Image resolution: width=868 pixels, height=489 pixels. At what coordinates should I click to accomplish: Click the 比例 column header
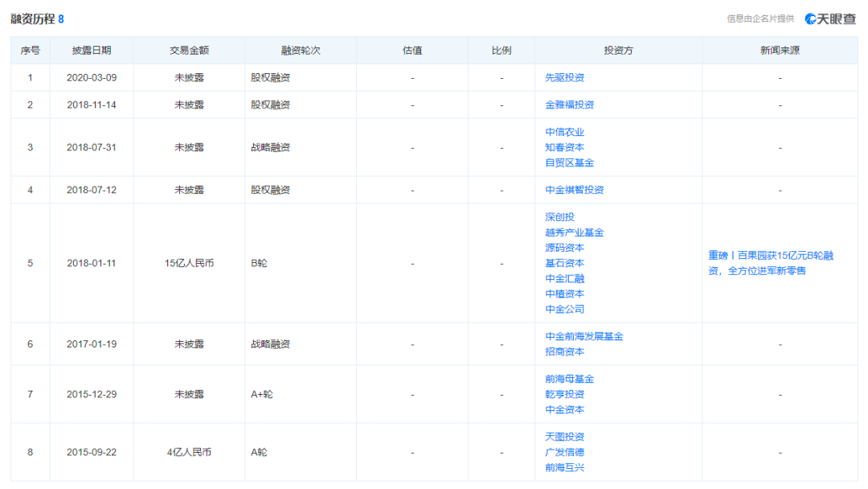[502, 51]
